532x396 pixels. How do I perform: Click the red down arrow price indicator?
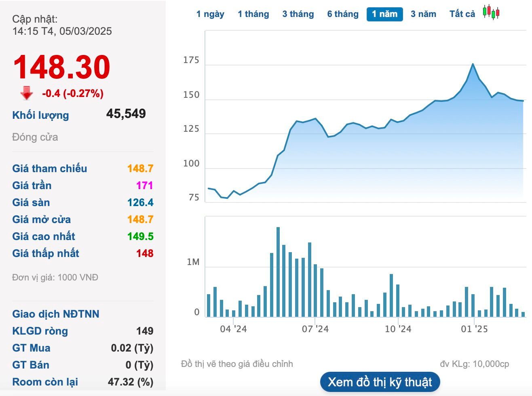coord(27,93)
